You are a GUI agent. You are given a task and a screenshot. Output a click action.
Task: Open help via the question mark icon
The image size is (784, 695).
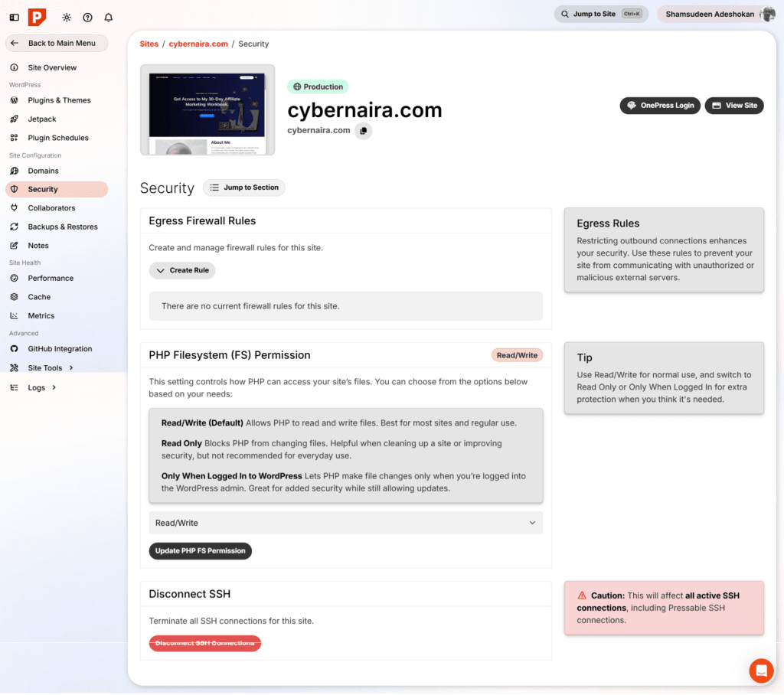pyautogui.click(x=87, y=17)
